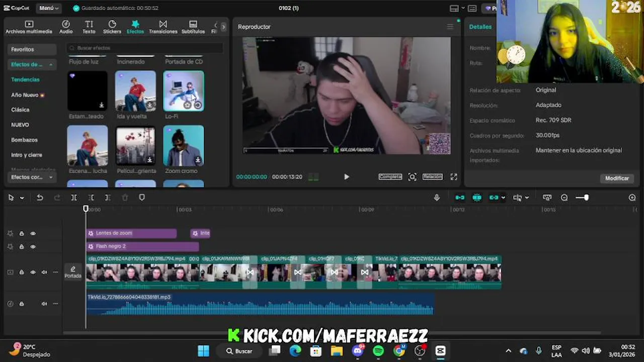Start voiceover recording with microphone
644x362 pixels.
(x=437, y=198)
